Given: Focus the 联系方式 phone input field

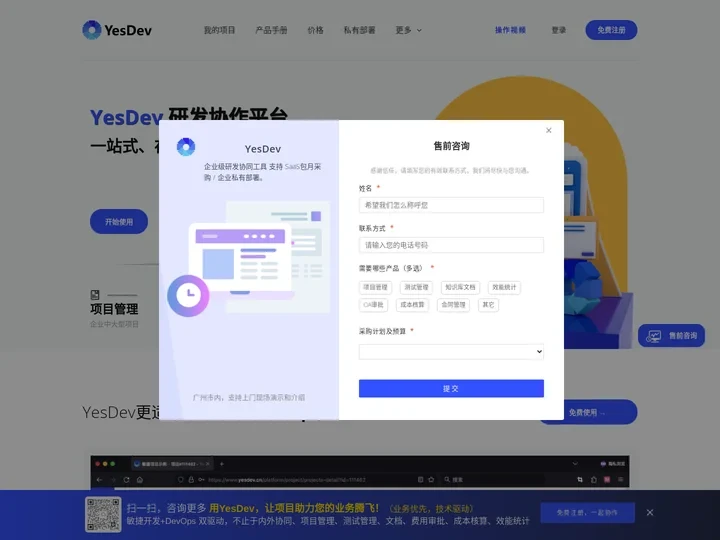Looking at the screenshot, I should coord(451,245).
